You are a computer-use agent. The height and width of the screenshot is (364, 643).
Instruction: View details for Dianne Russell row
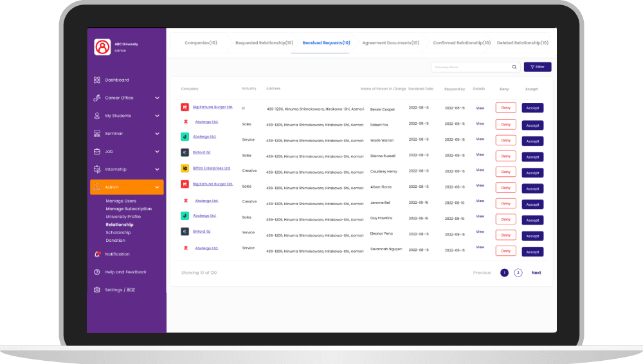(x=480, y=155)
